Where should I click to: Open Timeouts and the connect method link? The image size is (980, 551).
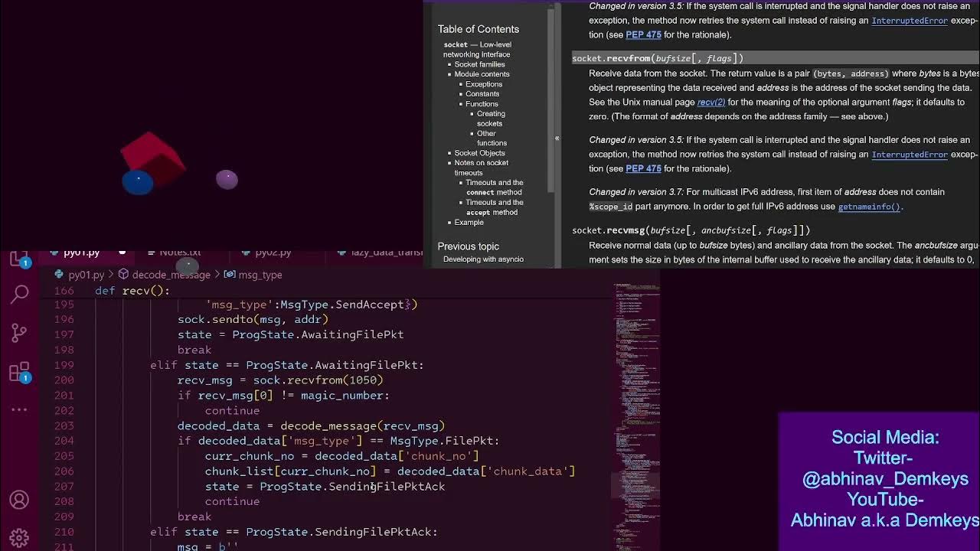click(x=495, y=187)
